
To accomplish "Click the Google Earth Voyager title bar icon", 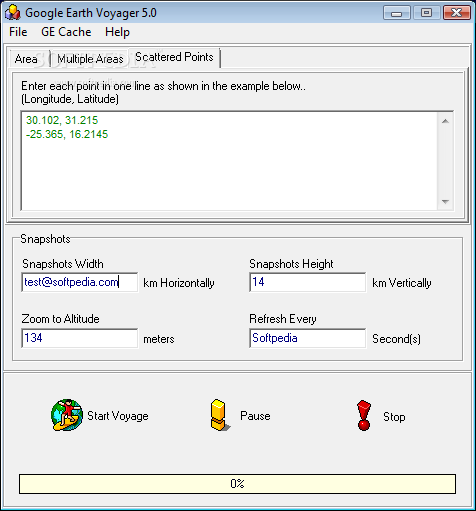I will coord(13,13).
